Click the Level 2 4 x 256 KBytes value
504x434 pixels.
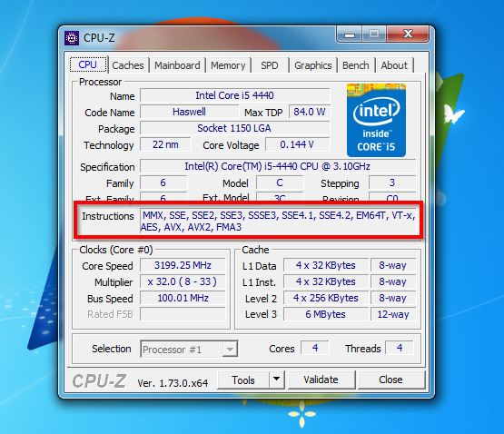tap(326, 299)
